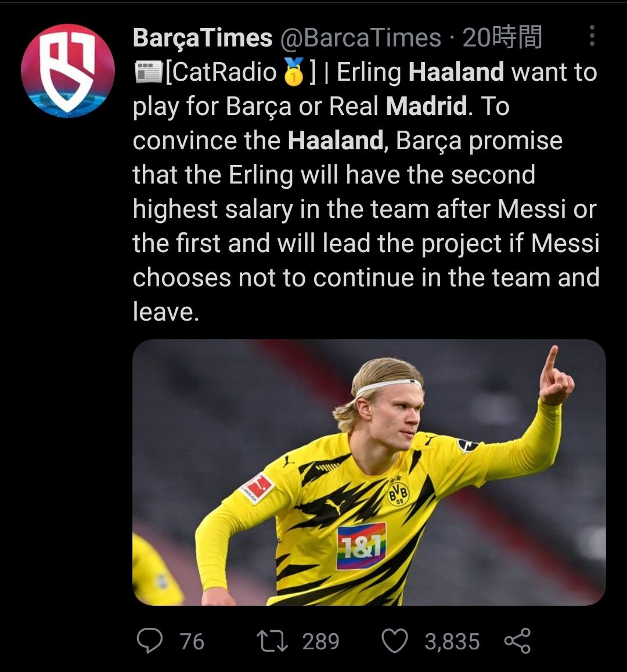Click the 3,835 likes count
627x672 pixels.
point(452,642)
